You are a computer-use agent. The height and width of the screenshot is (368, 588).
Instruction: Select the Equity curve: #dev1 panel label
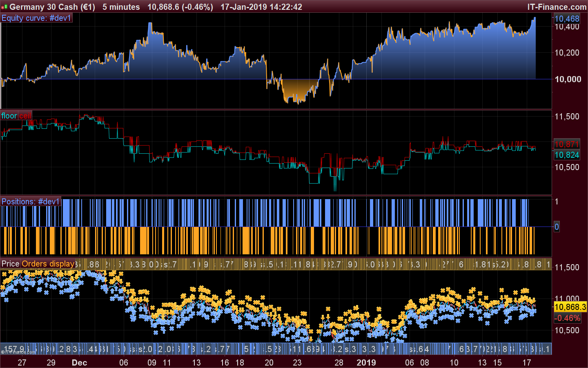click(36, 18)
